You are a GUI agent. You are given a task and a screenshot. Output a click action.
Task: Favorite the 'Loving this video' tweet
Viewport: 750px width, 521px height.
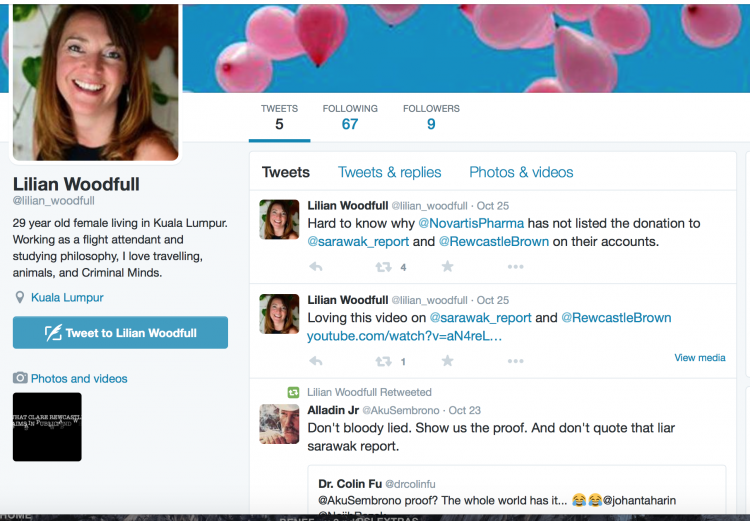click(x=447, y=360)
